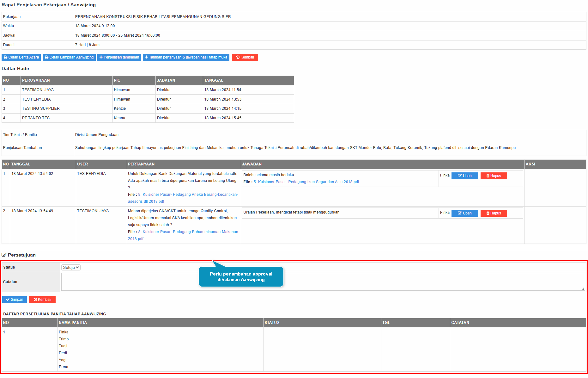Click Kembali button next to Simpan

(42, 300)
